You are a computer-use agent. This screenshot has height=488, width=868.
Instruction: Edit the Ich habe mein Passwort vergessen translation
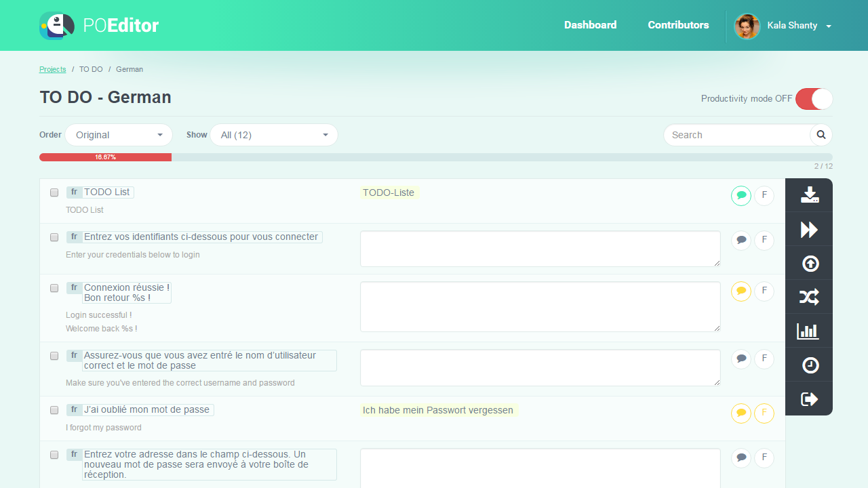tap(438, 410)
